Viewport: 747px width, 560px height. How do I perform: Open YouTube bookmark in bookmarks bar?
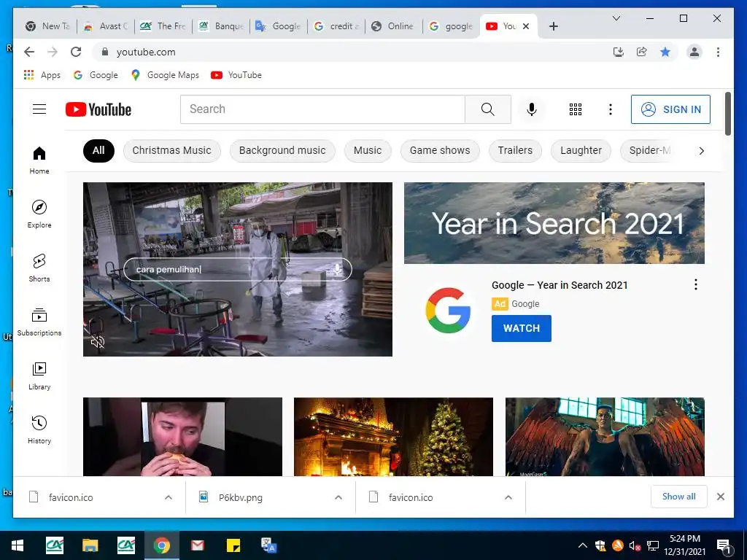236,75
